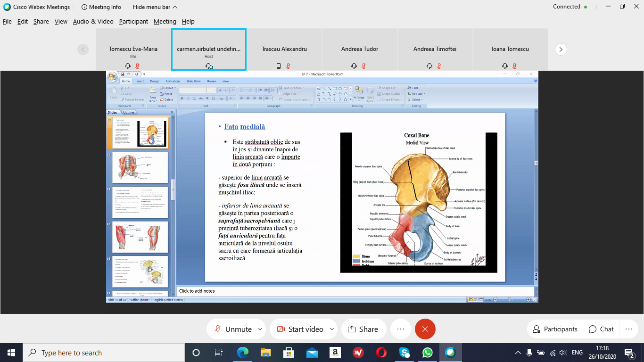Click the red leave meeting button
Image resolution: width=644 pixels, height=362 pixels.
tap(425, 329)
